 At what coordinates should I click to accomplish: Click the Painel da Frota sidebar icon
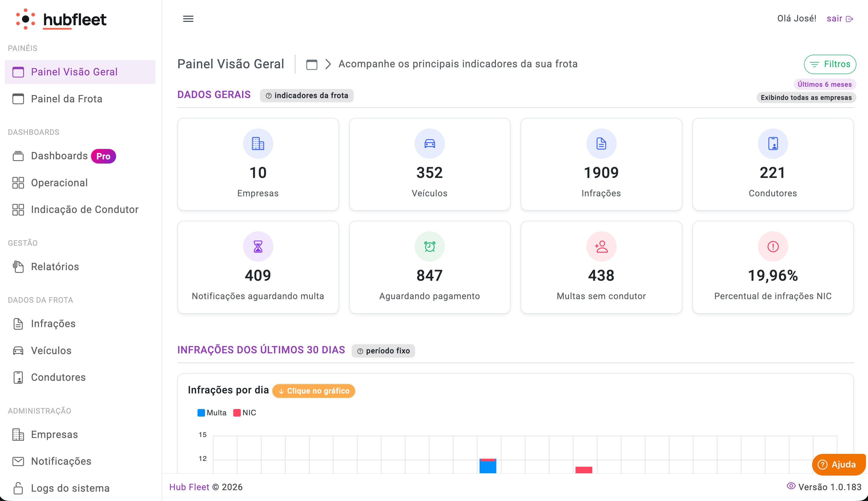(x=18, y=99)
